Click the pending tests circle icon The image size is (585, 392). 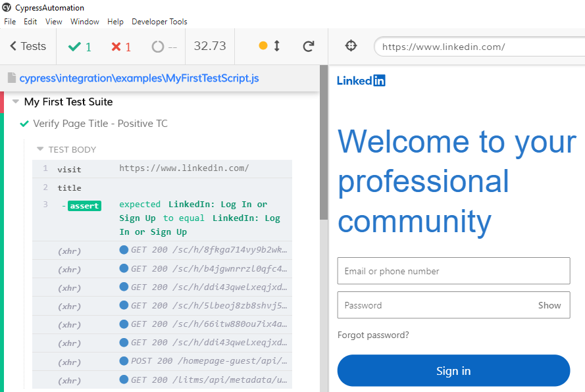pos(157,47)
